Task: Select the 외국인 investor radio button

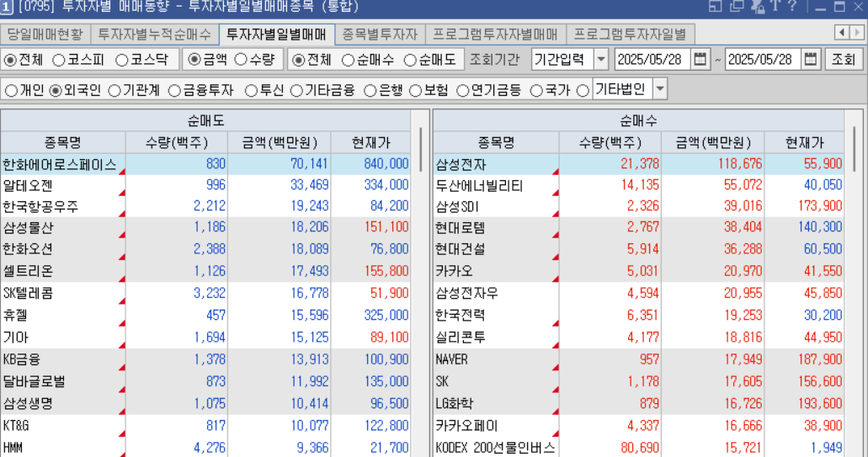Action: [x=56, y=91]
